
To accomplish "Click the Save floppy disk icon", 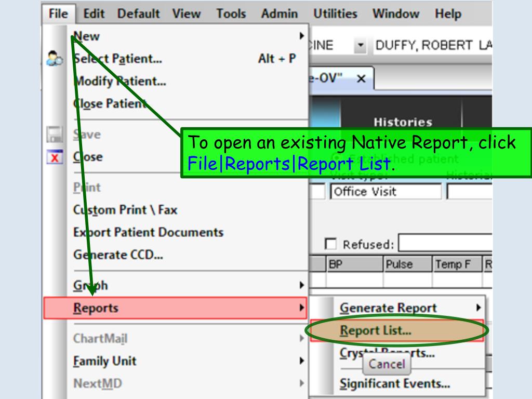I will pyautogui.click(x=55, y=135).
